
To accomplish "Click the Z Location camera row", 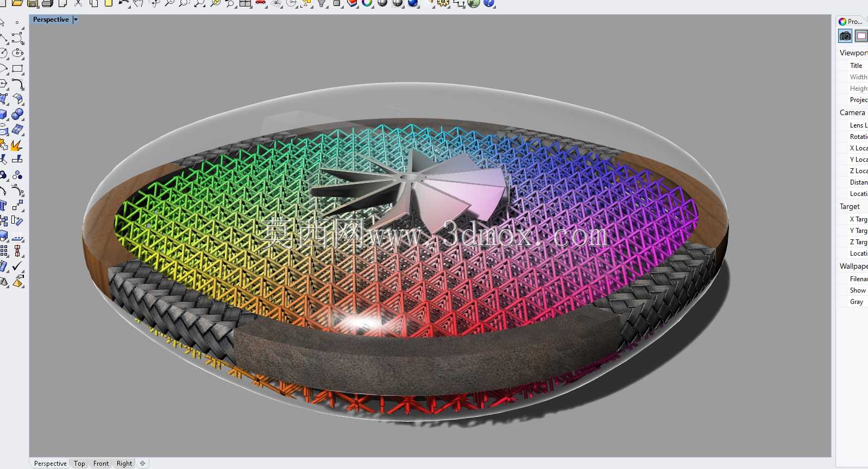I will pos(852,170).
